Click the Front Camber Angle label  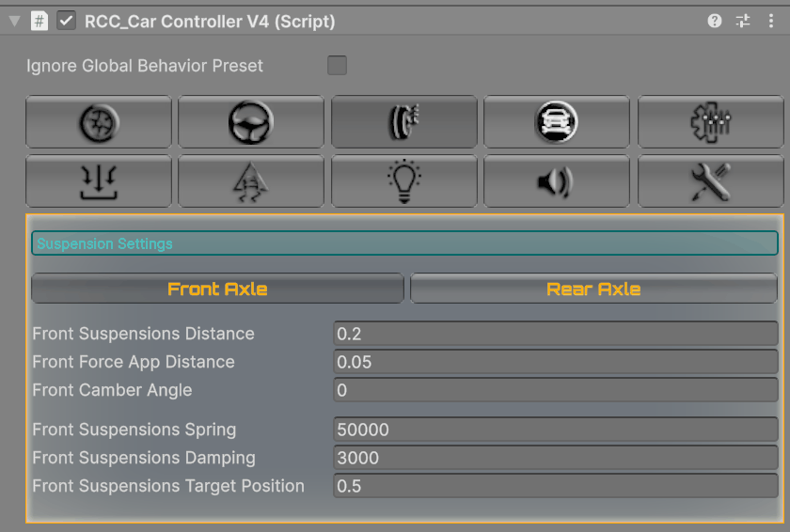click(x=112, y=390)
